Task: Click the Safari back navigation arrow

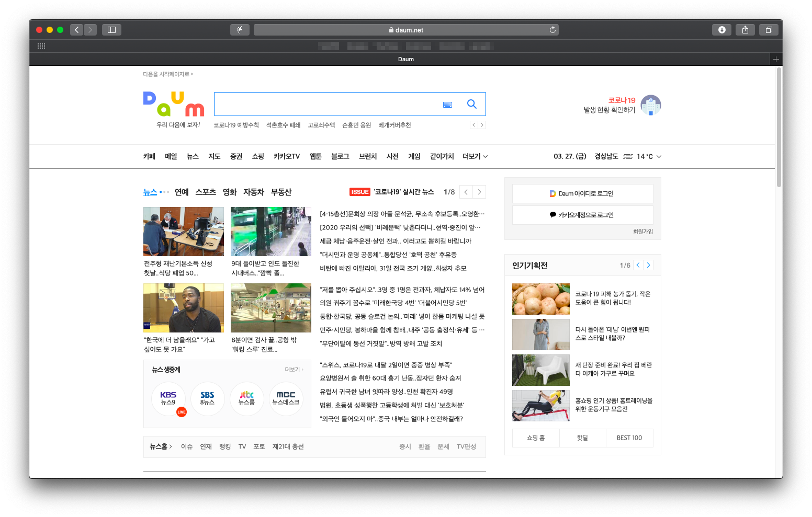Action: 76,30
